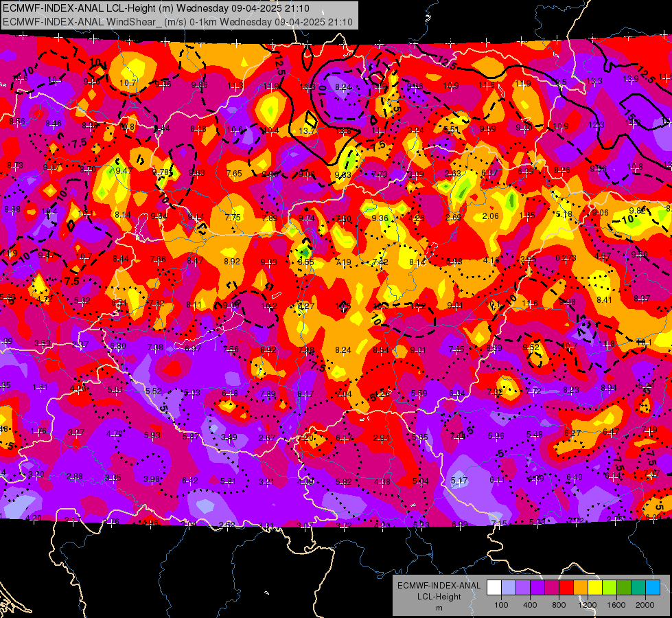The height and width of the screenshot is (618, 672).
Task: Click the grid value '9.82'
Action: pyautogui.click(x=637, y=210)
